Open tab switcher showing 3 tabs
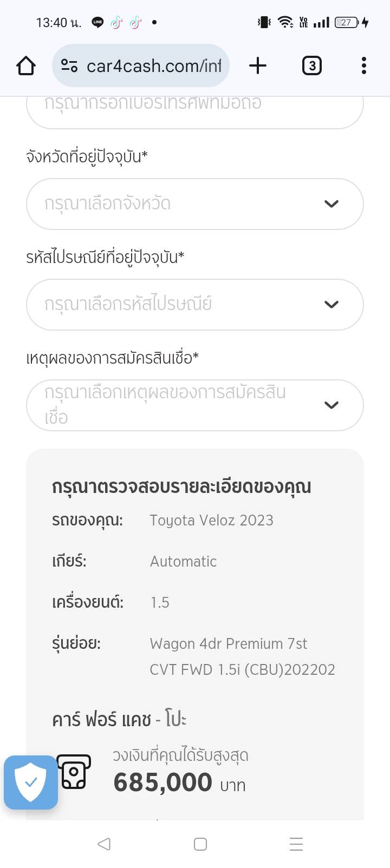Viewport: 390px width, 868px height. (x=311, y=66)
